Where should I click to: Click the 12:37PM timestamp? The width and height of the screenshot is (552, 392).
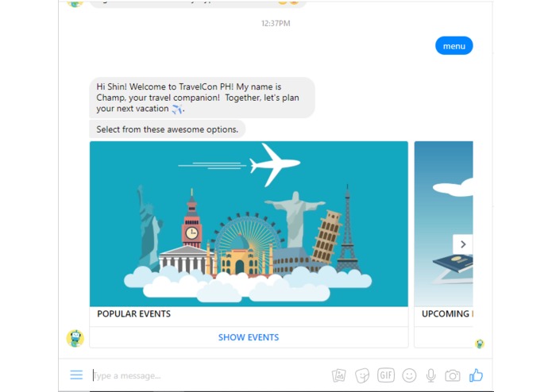pos(276,23)
